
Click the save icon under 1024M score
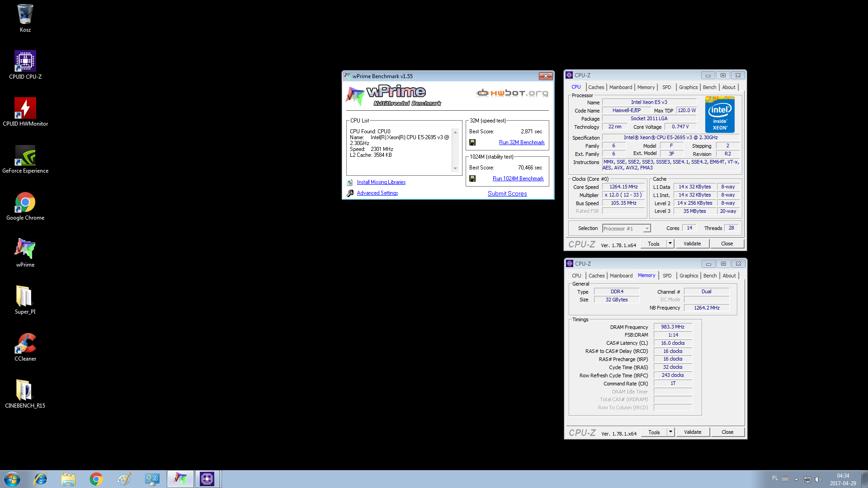pyautogui.click(x=472, y=178)
